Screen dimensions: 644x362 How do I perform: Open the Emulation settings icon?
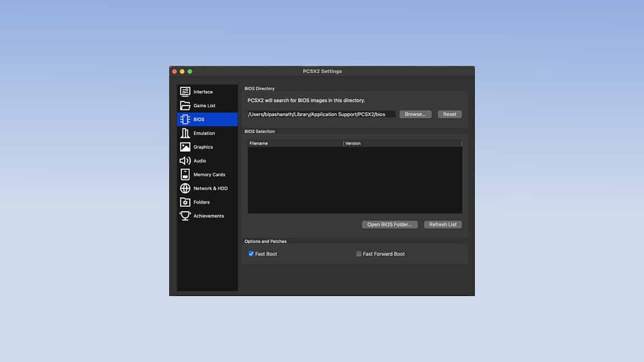(185, 133)
